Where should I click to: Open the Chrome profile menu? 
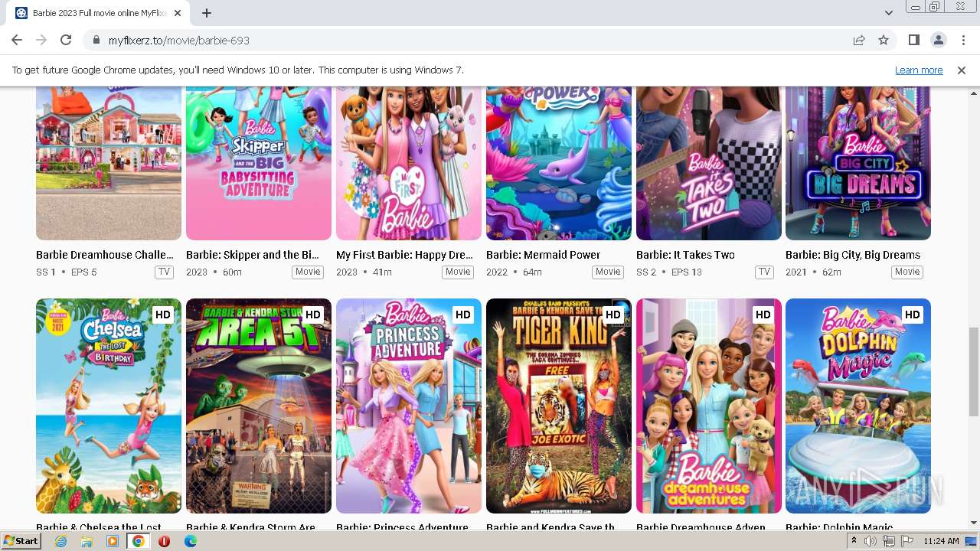pos(938,40)
